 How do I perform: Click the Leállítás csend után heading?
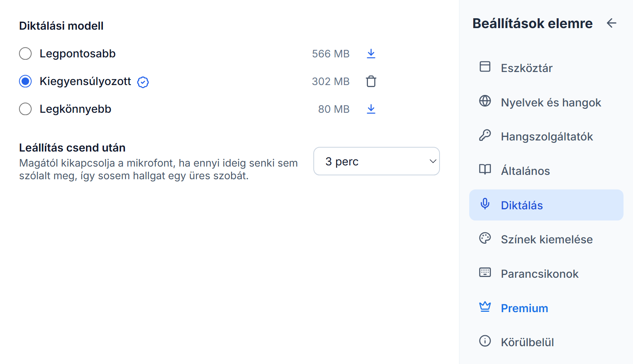72,148
